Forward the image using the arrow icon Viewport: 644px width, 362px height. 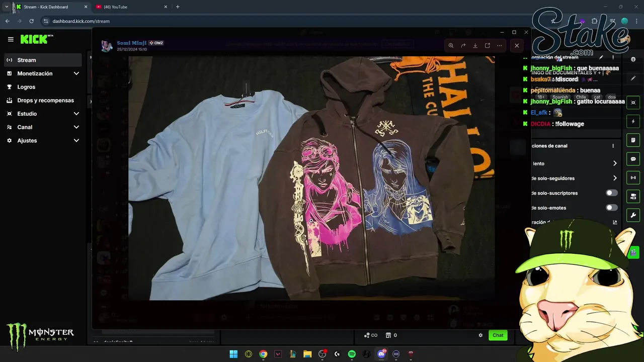click(x=463, y=45)
